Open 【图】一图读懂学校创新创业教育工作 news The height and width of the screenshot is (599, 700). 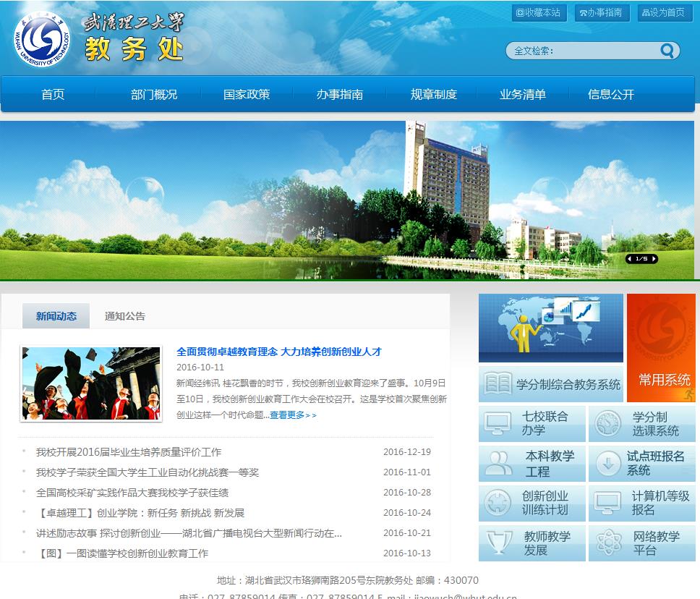pyautogui.click(x=122, y=553)
